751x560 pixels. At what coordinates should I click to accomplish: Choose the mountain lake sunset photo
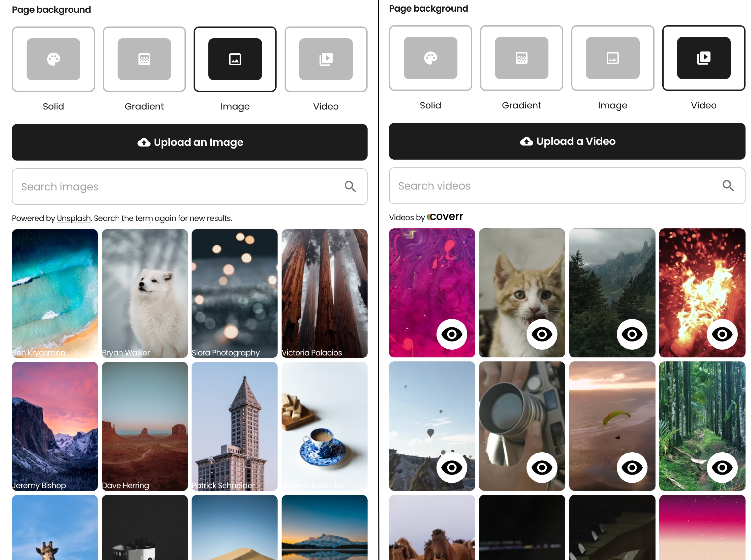click(324, 527)
